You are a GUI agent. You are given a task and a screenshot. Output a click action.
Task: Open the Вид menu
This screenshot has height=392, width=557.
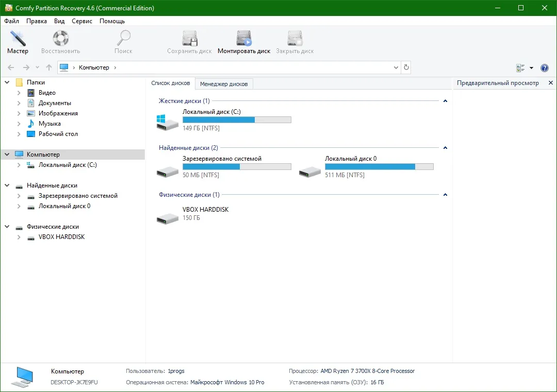(59, 21)
